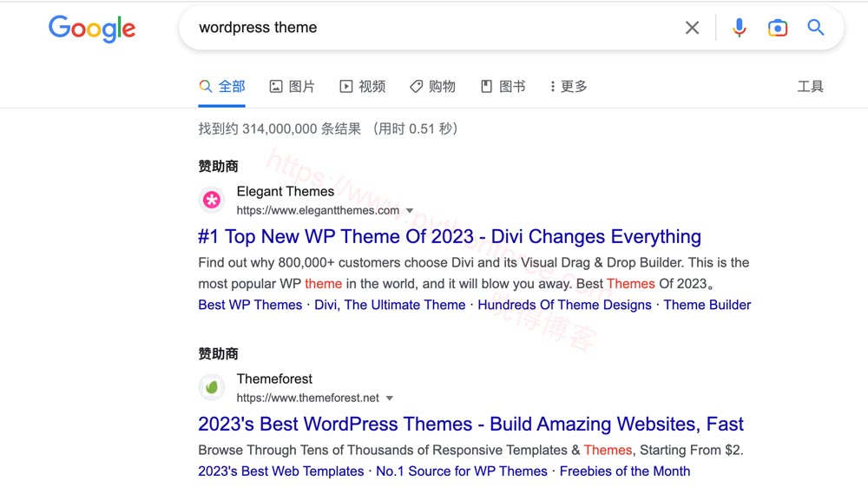
Task: Click the https://www.themeforest.net URL text
Action: pos(308,398)
